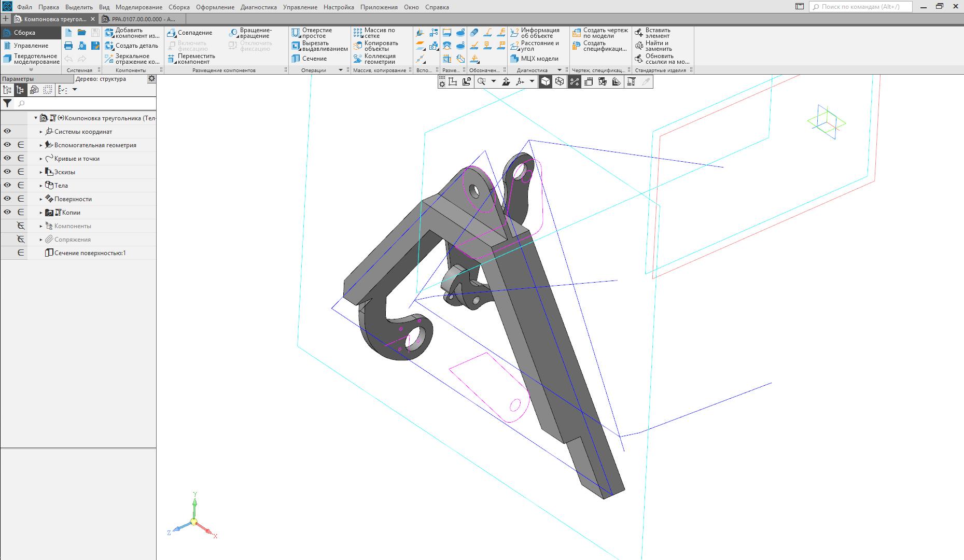This screenshot has width=964, height=560.
Task: Activate the Совпадение mate tool
Action: tap(190, 33)
